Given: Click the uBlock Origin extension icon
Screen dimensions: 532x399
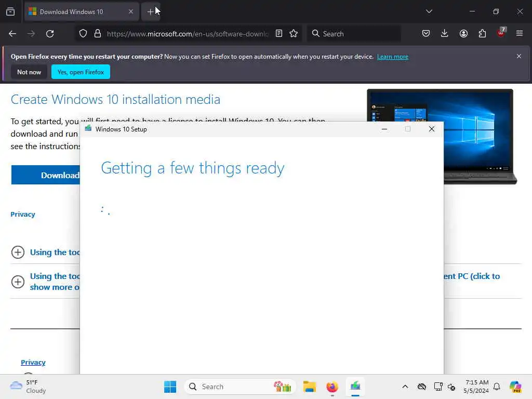Looking at the screenshot, I should tap(501, 33).
